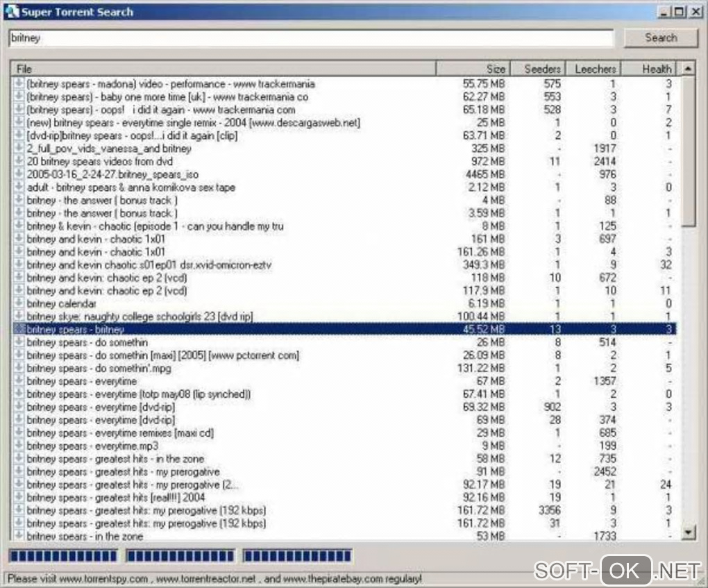The height and width of the screenshot is (588, 708).
Task: Select 'britney spears - everytime' 67 MB row text
Action: [81, 381]
